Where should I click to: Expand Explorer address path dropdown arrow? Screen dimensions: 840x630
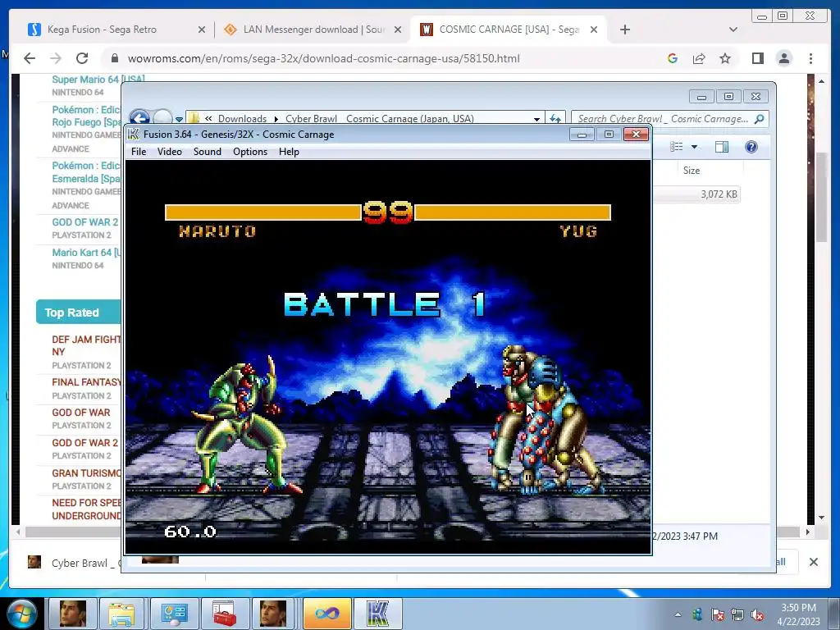click(536, 119)
